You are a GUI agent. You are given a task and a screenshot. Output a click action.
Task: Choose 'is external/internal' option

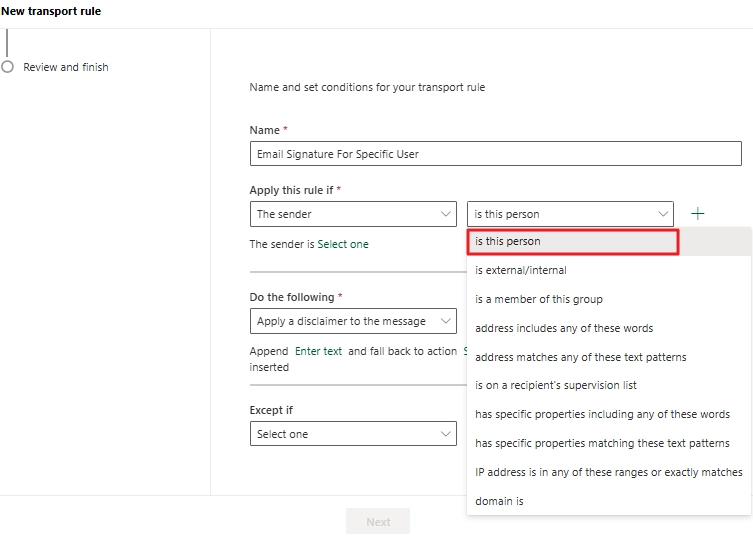tap(609, 270)
